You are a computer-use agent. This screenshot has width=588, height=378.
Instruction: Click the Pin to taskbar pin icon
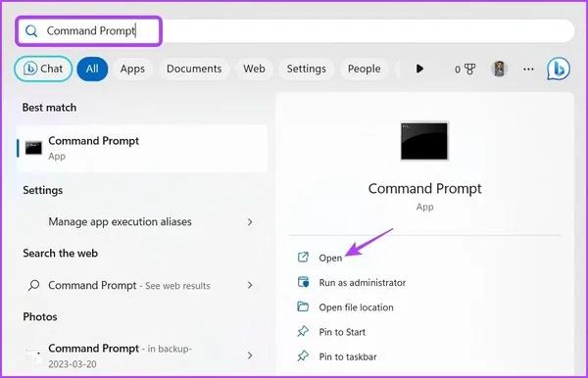(x=303, y=356)
